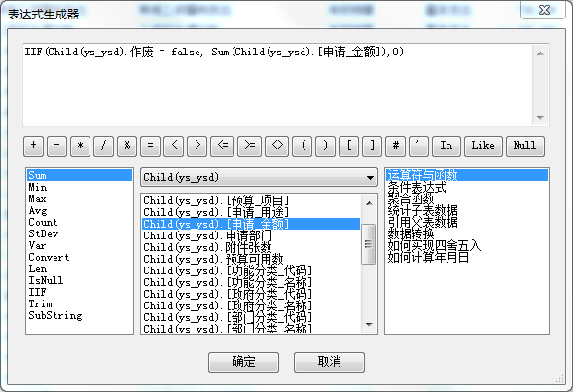Click inside the expression text area
Image resolution: width=573 pixels, height=392 pixels.
277,86
